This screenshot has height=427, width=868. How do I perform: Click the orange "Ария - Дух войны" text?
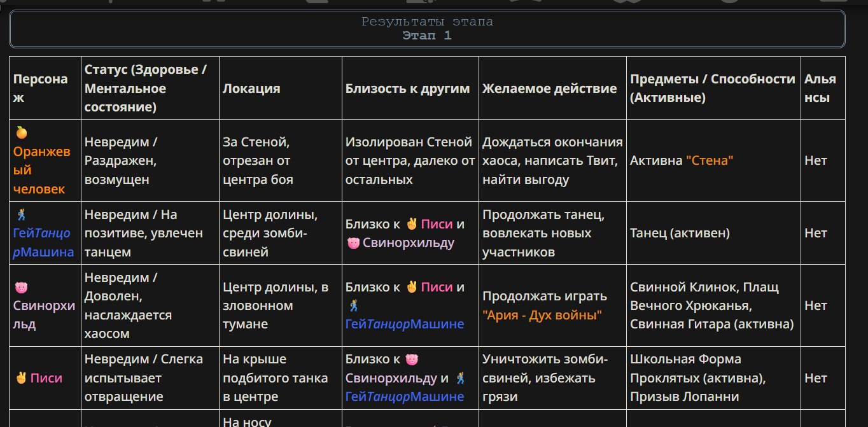point(542,314)
